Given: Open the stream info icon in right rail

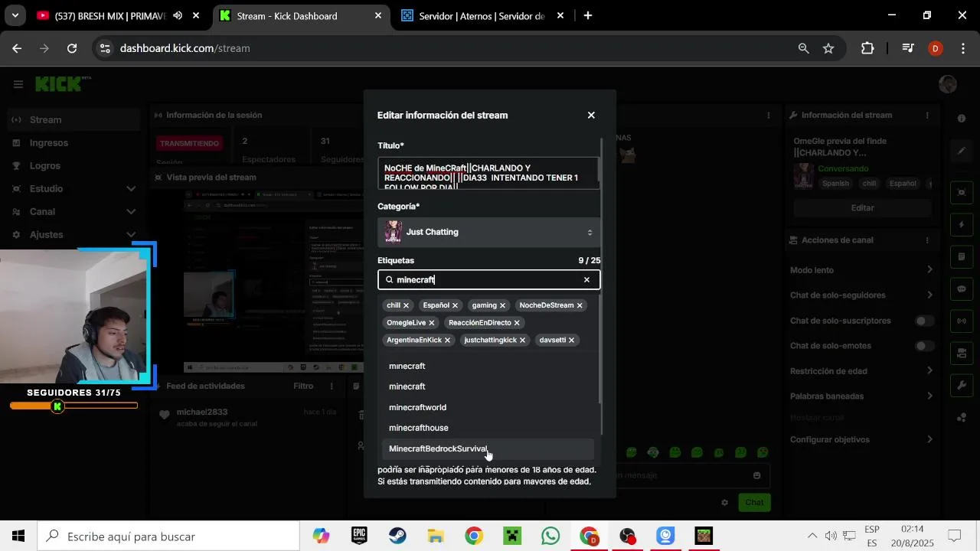Looking at the screenshot, I should (x=962, y=119).
